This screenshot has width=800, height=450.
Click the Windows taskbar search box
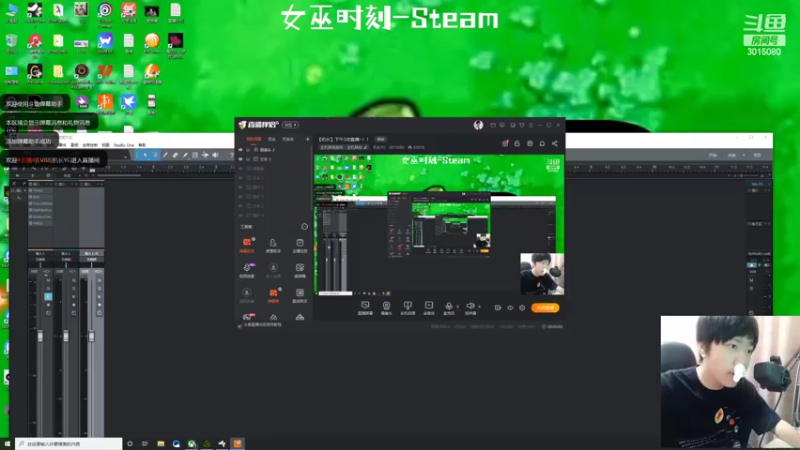(69, 444)
